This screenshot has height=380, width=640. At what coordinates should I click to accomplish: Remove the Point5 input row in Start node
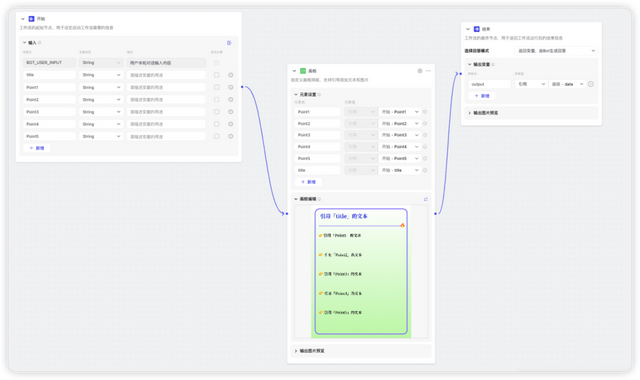pos(231,136)
